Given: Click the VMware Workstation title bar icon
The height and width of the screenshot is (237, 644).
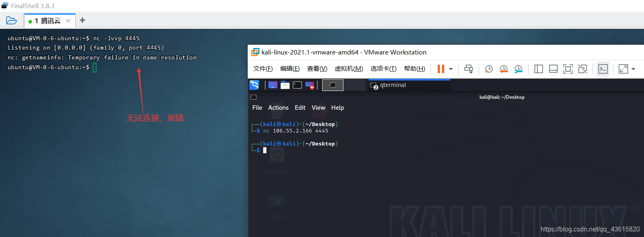Looking at the screenshot, I should pos(255,52).
